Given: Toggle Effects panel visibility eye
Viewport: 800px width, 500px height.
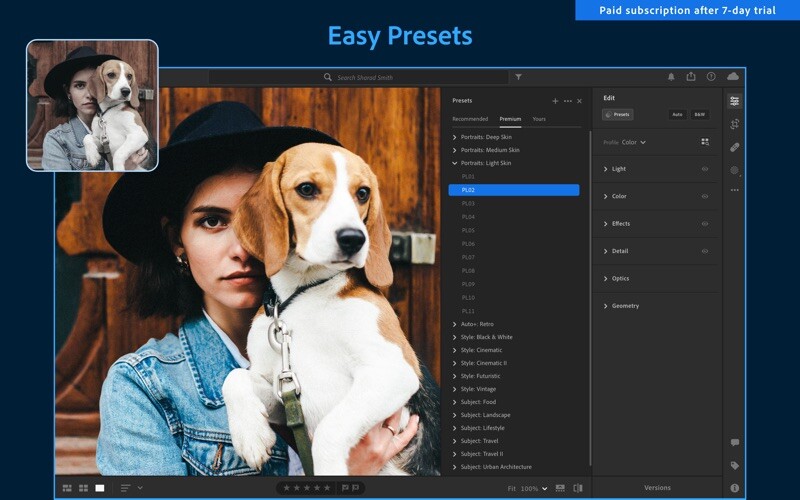Looking at the screenshot, I should pos(705,223).
